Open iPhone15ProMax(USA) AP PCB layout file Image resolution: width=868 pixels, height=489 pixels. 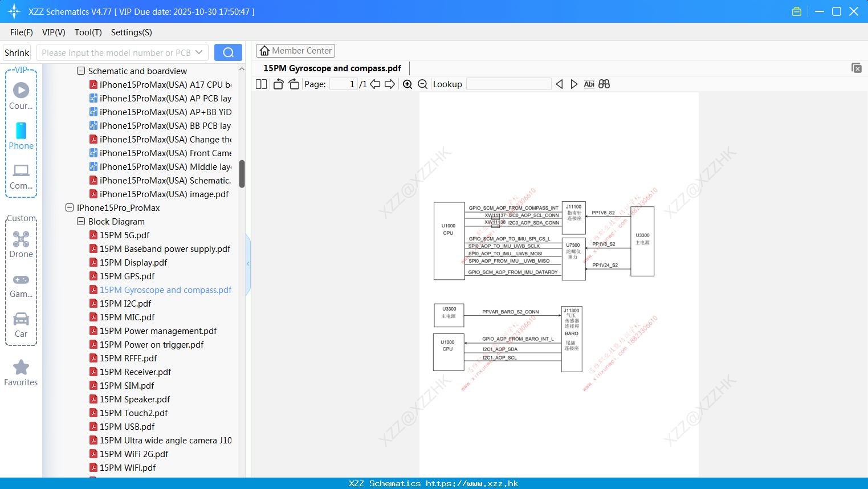click(x=161, y=99)
